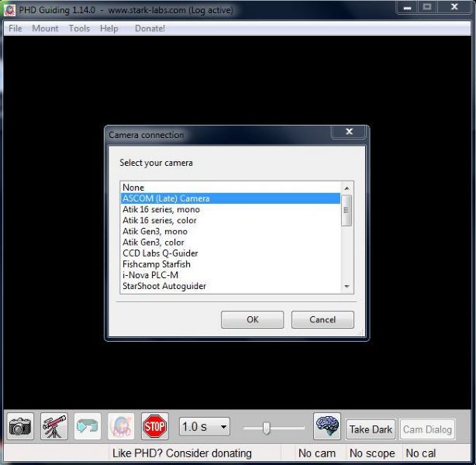This screenshot has width=476, height=465.
Task: Click OK in Camera connection dialog
Action: (252, 319)
